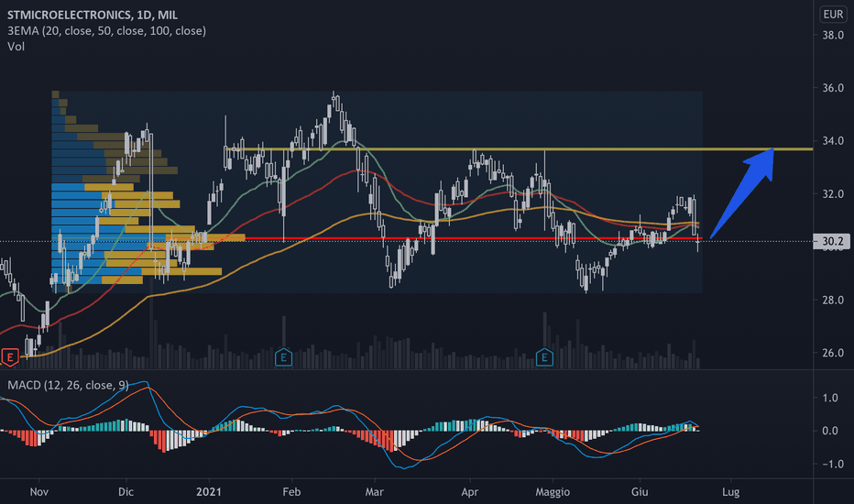Image resolution: width=854 pixels, height=504 pixels.
Task: Select the Vol indicator legend
Action: pos(16,47)
